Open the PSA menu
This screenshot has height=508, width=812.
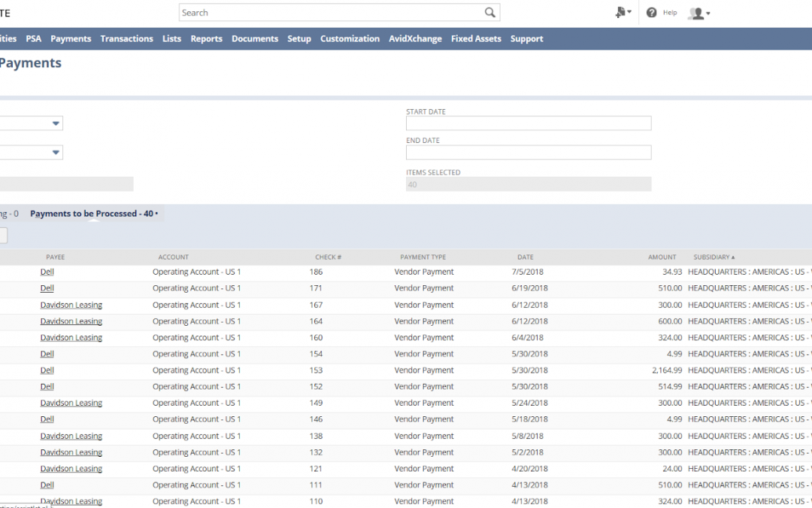(34, 39)
